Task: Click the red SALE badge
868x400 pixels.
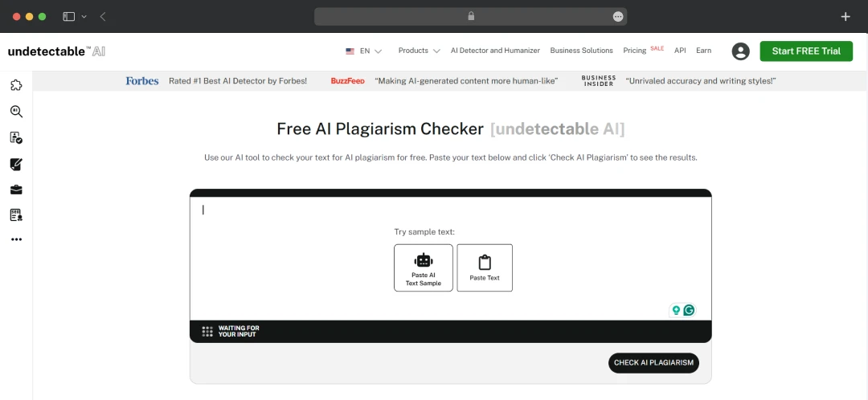Action: tap(657, 48)
